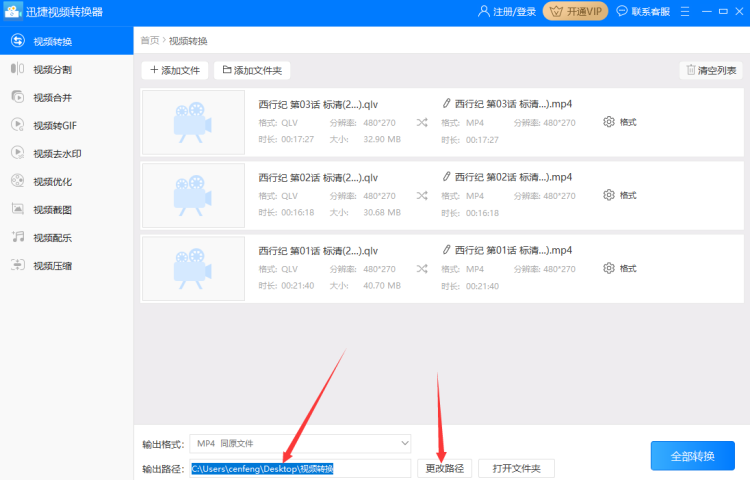Click the 视频截图 sidebar icon
The height and width of the screenshot is (480, 750).
18,209
